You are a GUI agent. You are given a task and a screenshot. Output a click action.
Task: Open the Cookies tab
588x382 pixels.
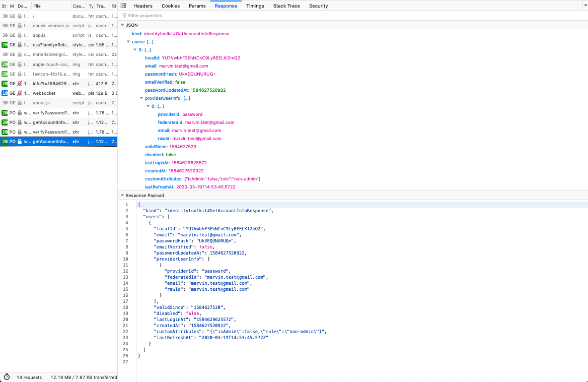click(171, 6)
